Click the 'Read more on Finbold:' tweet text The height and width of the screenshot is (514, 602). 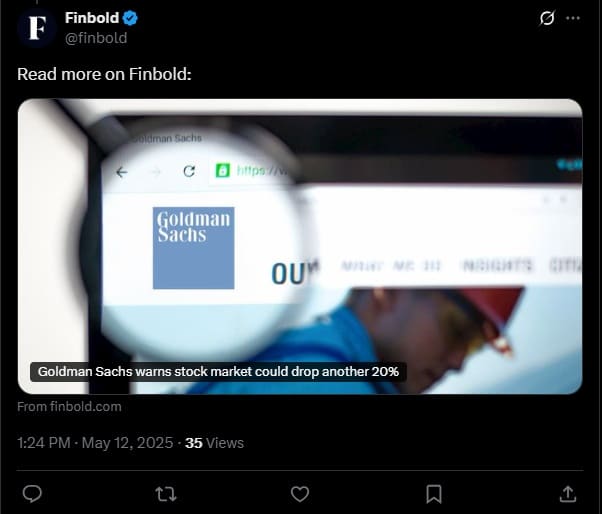click(104, 74)
